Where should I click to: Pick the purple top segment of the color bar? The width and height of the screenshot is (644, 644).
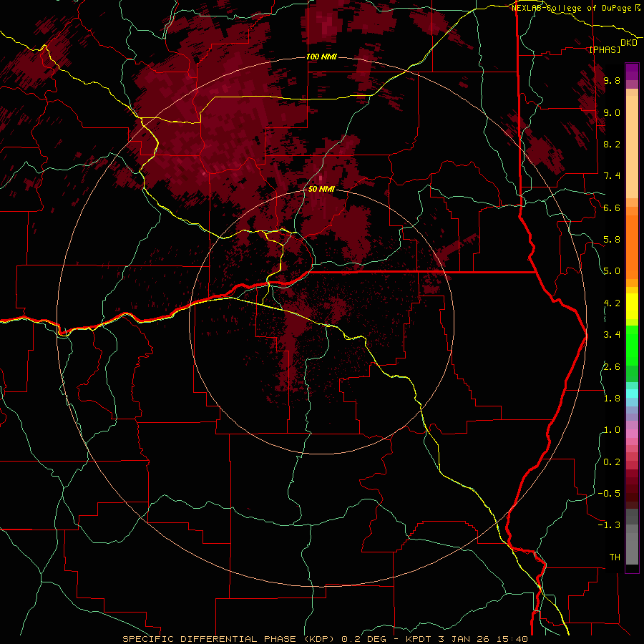(632, 72)
